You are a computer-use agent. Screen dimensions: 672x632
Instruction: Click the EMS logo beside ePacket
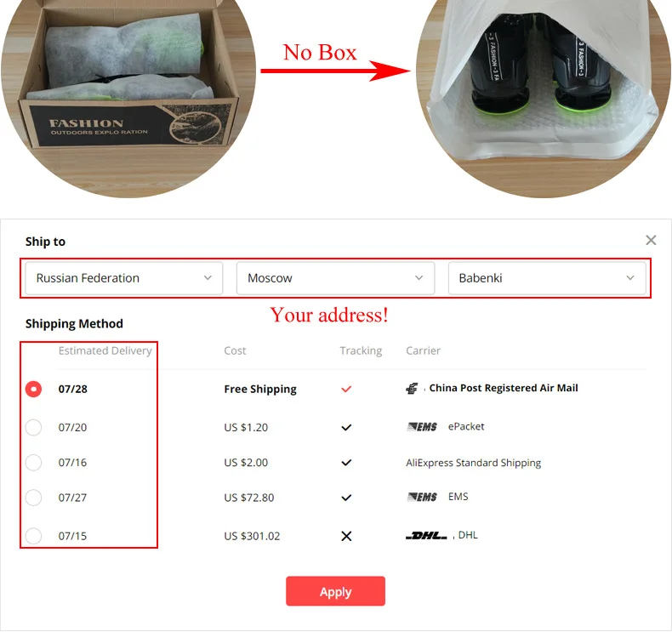(x=422, y=427)
